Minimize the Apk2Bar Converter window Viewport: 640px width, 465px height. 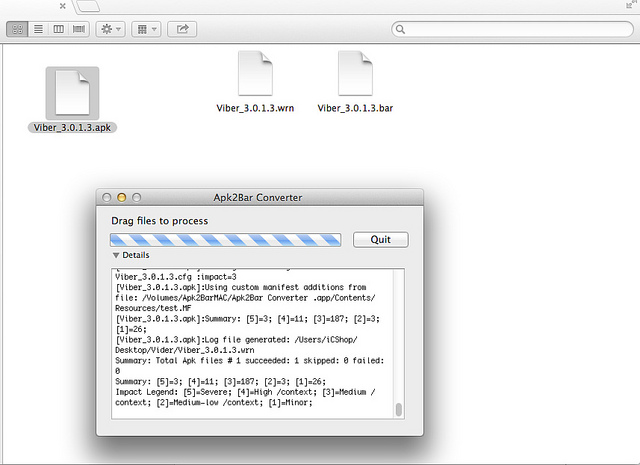(122, 198)
